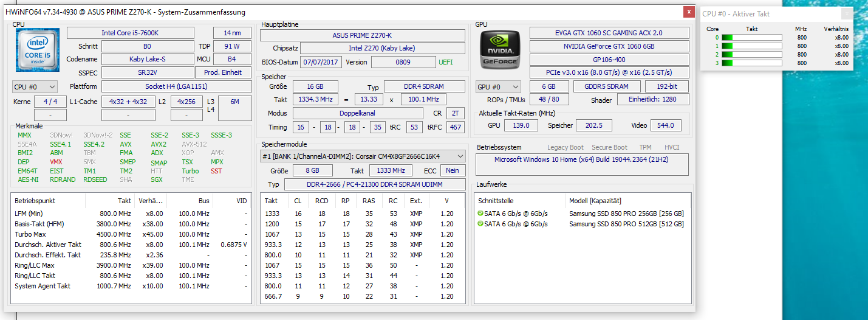
Task: Click the Video clock 544.0 value
Action: (665, 125)
